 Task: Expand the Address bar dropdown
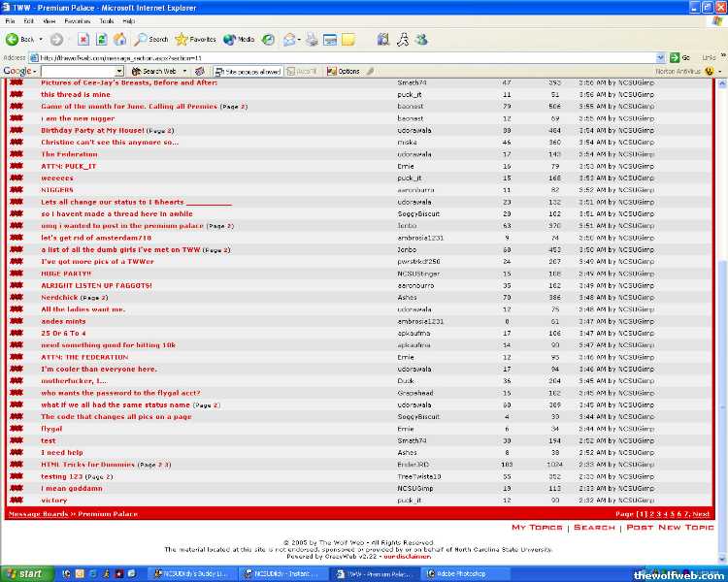click(661, 57)
